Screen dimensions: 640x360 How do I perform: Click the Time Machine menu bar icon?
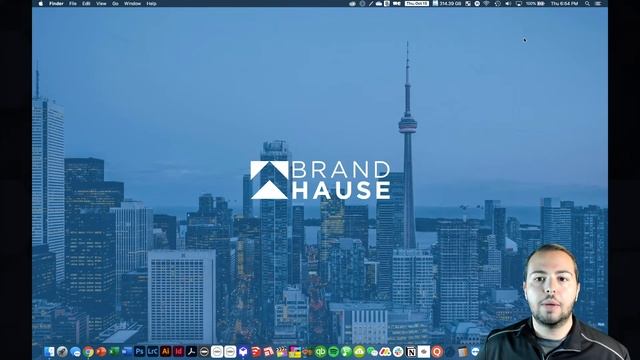[x=498, y=3]
